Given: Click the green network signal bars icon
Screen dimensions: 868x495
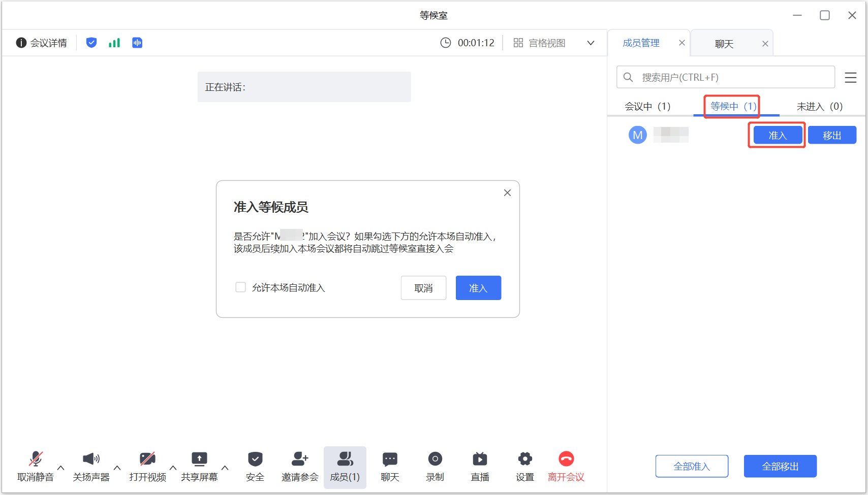Looking at the screenshot, I should click(x=114, y=43).
